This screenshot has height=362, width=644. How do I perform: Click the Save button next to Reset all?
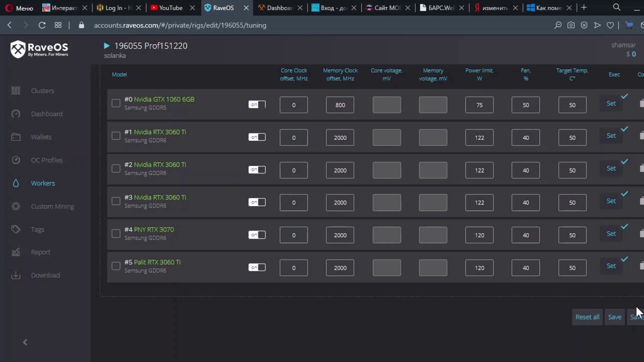click(x=614, y=317)
